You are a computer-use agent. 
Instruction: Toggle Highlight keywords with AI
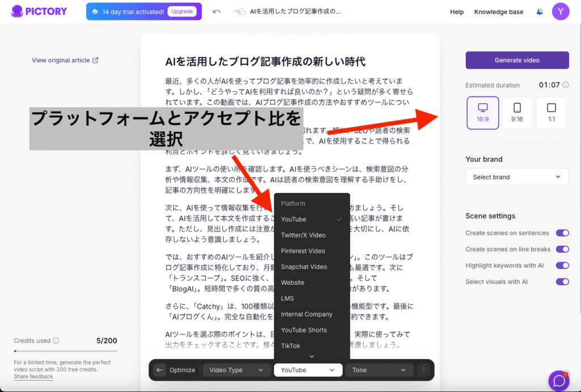point(562,265)
